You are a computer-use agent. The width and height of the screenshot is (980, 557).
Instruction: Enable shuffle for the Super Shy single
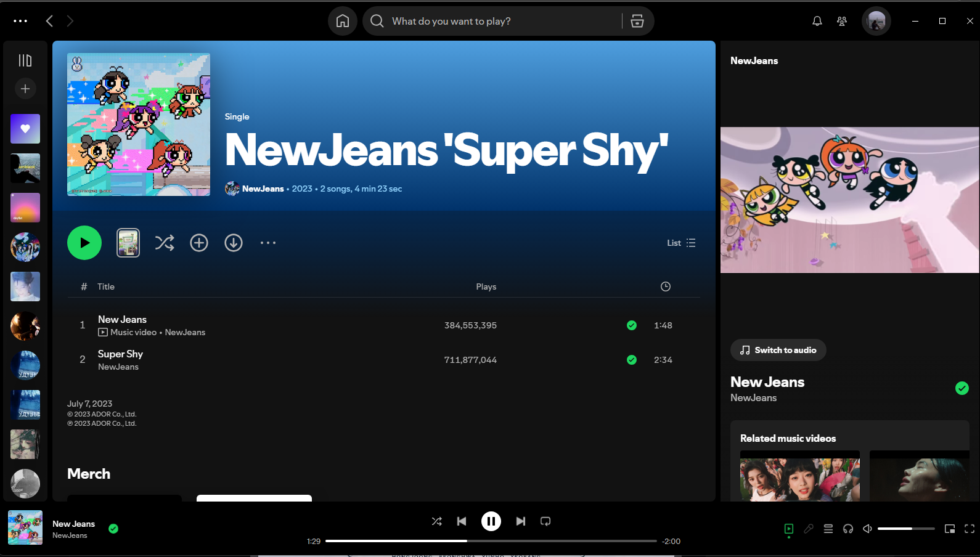165,243
